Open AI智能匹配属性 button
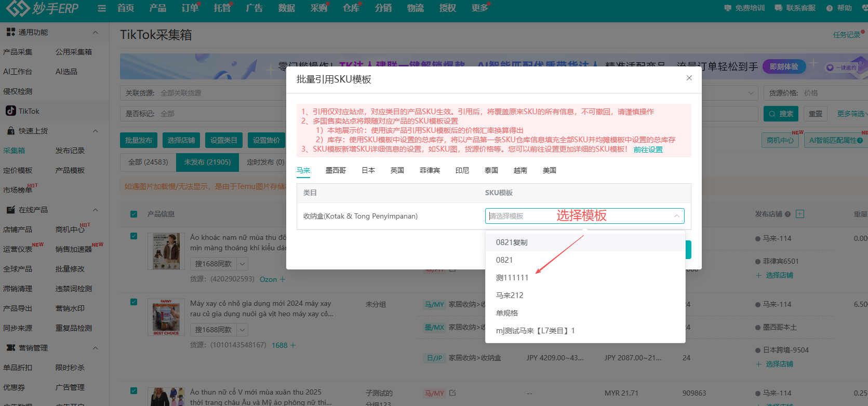 coord(836,140)
